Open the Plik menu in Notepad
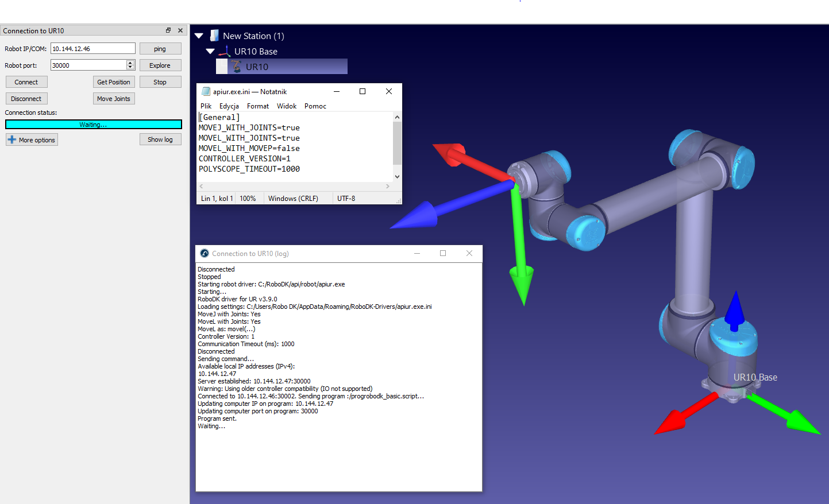 [x=206, y=106]
